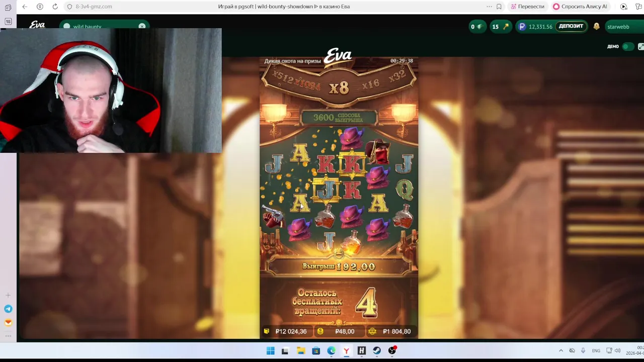The height and width of the screenshot is (362, 644).
Task: Click the 00:29:38 session timer
Action: [x=401, y=61]
